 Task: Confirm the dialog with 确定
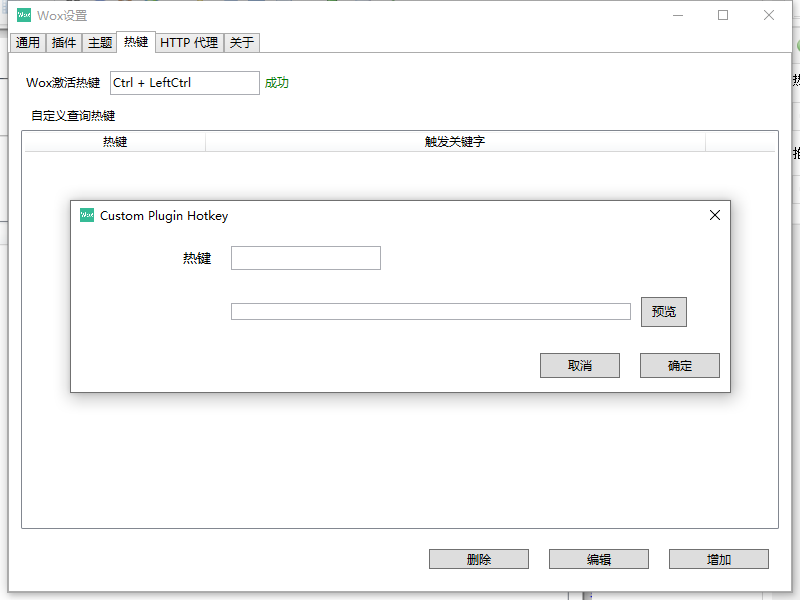(680, 365)
